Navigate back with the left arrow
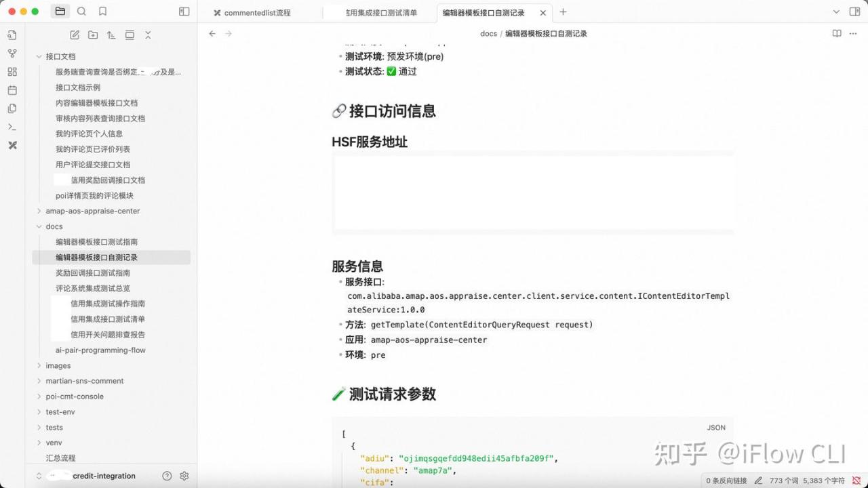The width and height of the screenshot is (868, 488). coord(212,34)
